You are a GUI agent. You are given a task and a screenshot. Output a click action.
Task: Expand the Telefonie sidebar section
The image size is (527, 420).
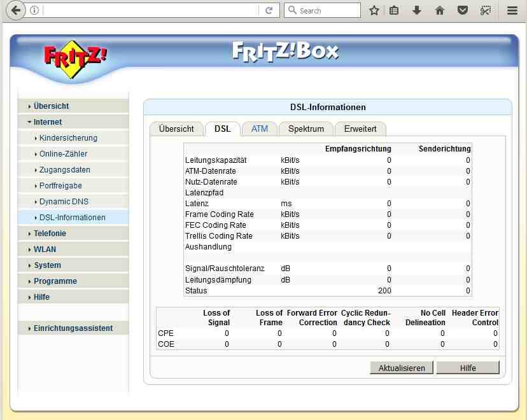73,233
